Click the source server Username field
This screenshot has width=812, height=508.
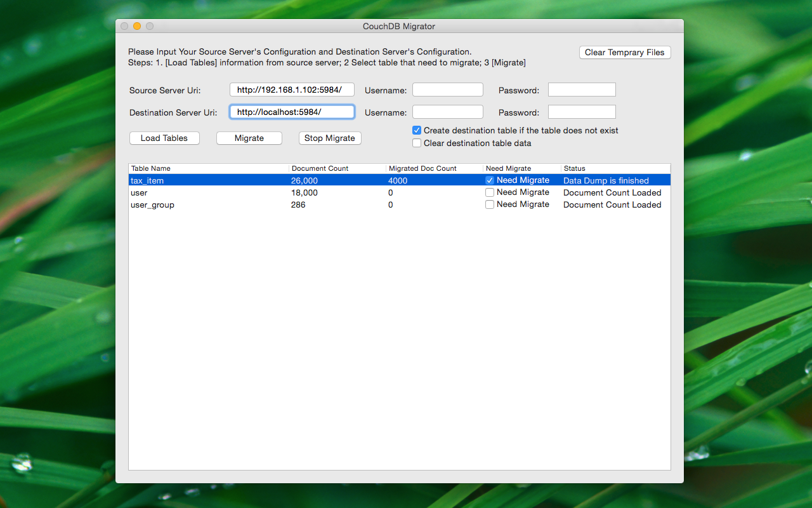coord(447,90)
